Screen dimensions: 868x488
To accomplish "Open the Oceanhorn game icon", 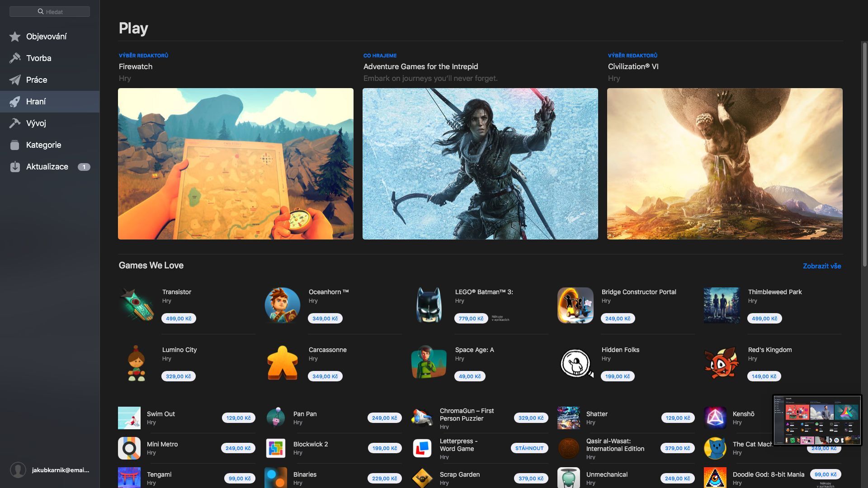I will (x=283, y=305).
